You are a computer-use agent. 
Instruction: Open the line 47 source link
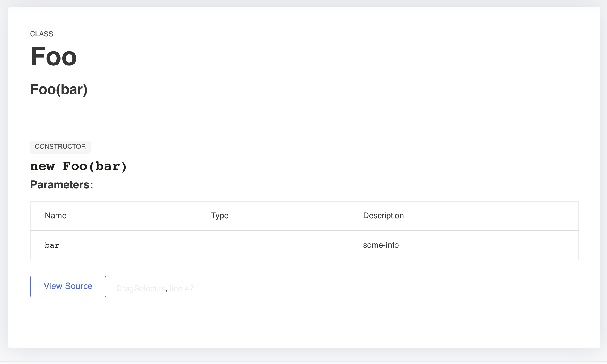coord(181,288)
